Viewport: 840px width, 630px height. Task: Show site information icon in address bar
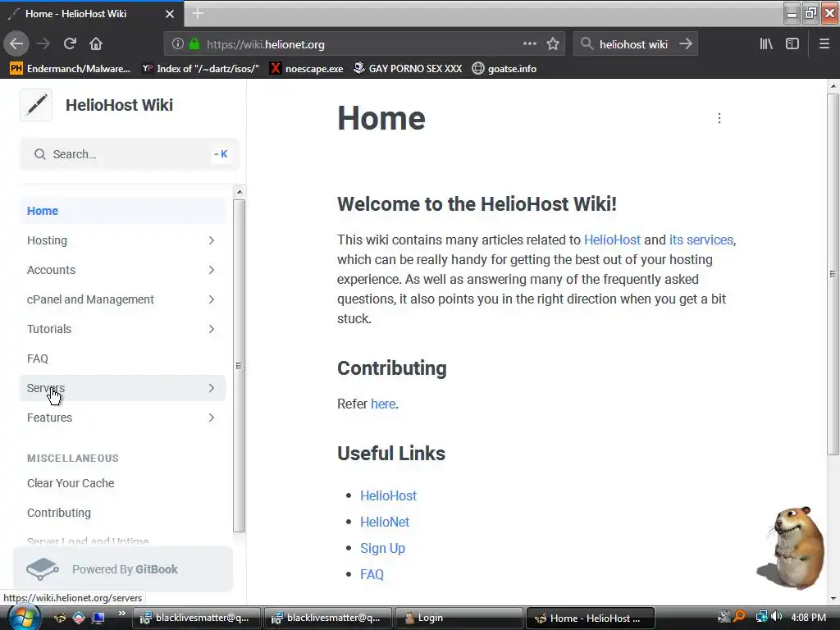point(177,44)
